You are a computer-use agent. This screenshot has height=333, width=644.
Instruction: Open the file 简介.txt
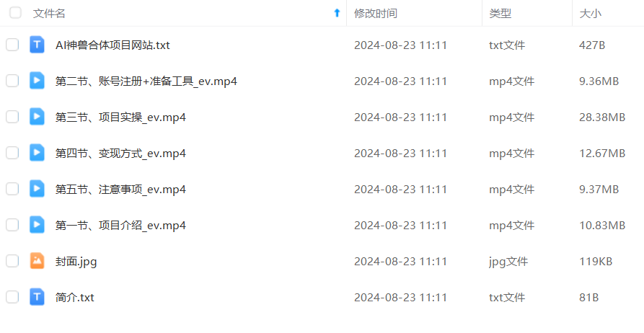point(74,297)
